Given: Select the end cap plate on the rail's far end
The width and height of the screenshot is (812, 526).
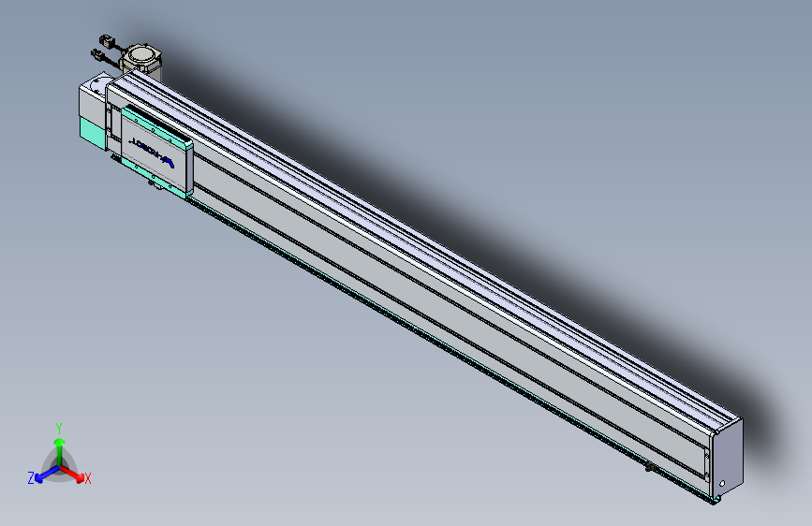Looking at the screenshot, I should pos(728,460).
